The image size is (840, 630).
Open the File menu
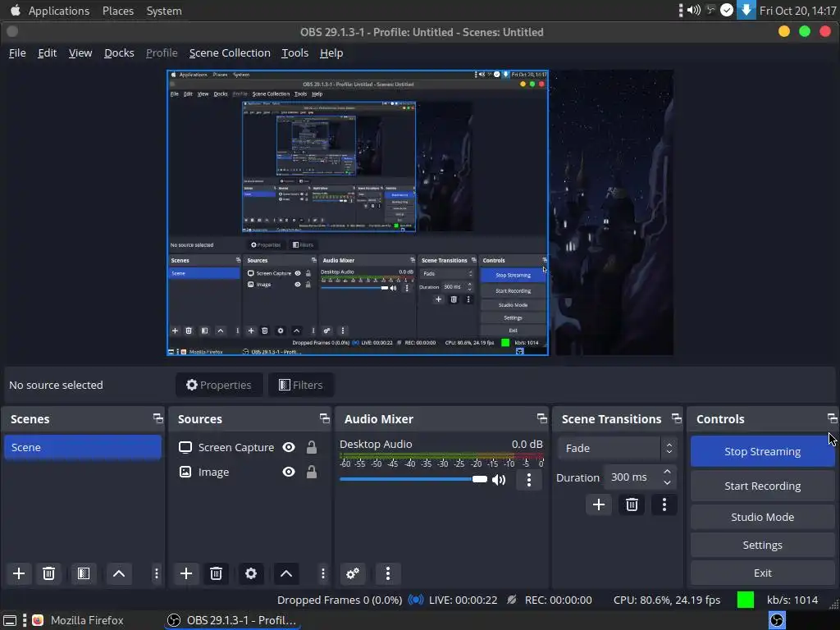coord(17,53)
